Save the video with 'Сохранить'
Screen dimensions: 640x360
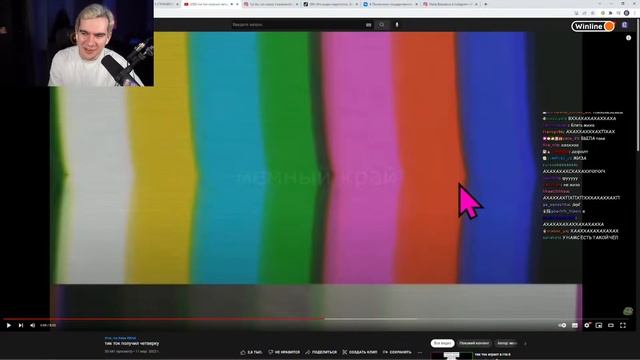pos(397,352)
